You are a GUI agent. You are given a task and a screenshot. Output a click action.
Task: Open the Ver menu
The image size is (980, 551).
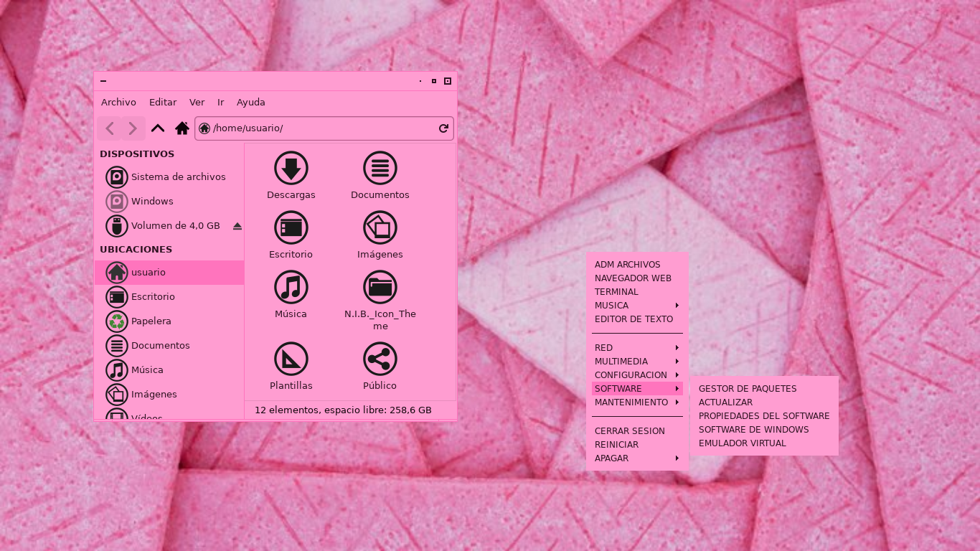point(197,103)
